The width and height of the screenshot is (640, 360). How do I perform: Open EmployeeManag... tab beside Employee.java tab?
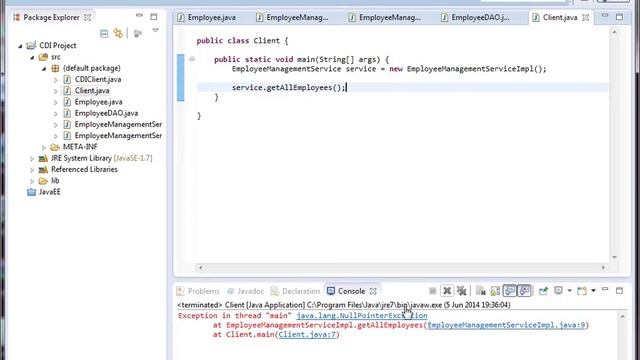(x=292, y=18)
